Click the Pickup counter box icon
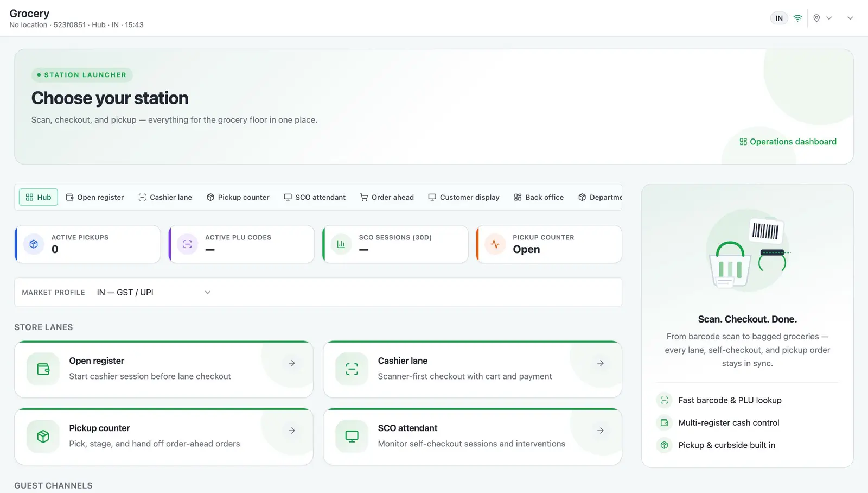868x493 pixels. pyautogui.click(x=43, y=437)
